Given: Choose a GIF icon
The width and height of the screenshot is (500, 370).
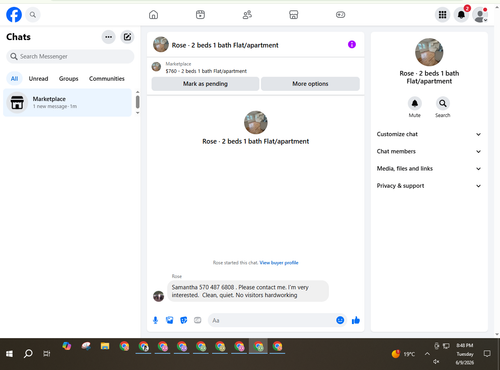Looking at the screenshot, I should [198, 320].
